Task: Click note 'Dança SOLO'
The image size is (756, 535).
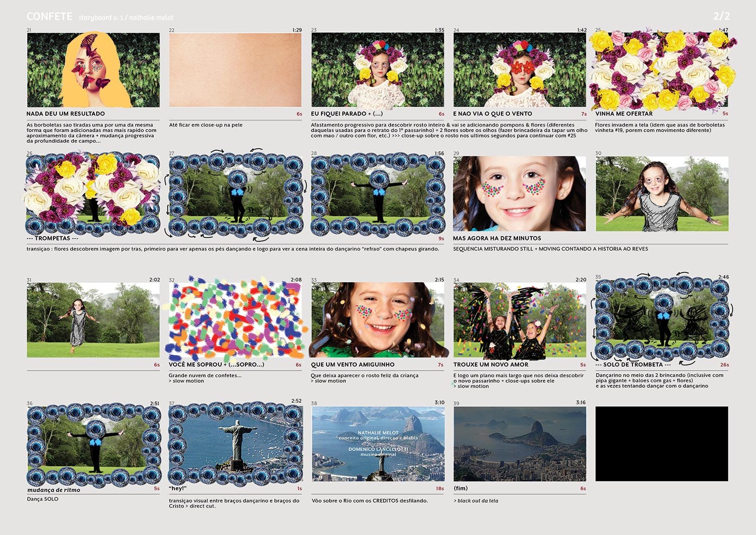Action: [42, 499]
